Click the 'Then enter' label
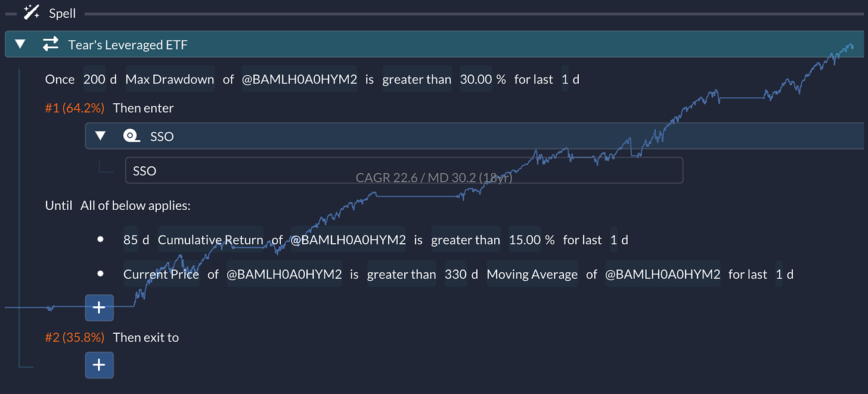 (x=143, y=108)
